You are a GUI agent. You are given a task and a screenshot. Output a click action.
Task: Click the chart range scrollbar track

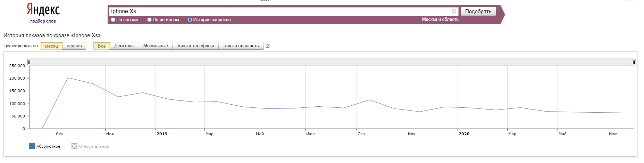click(332, 62)
